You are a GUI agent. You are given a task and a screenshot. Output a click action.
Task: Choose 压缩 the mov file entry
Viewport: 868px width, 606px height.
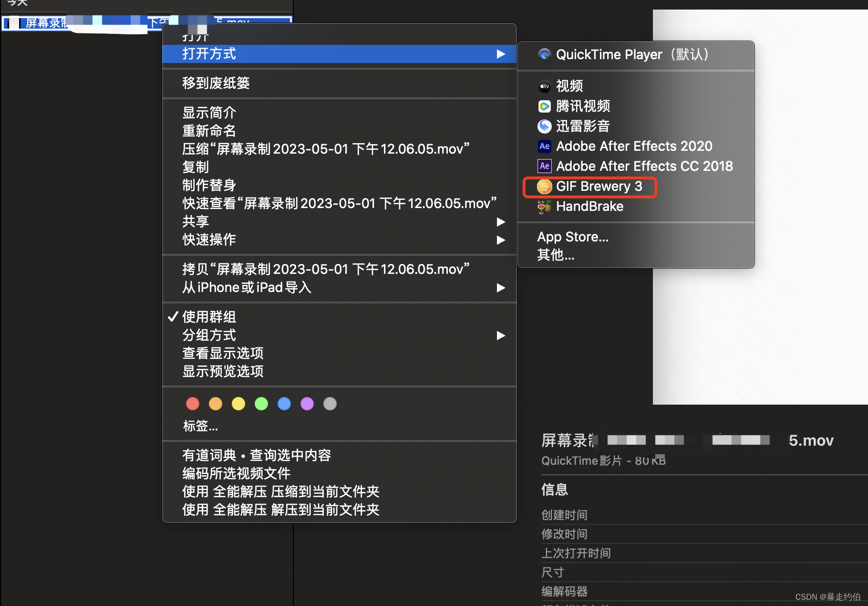tap(340, 149)
